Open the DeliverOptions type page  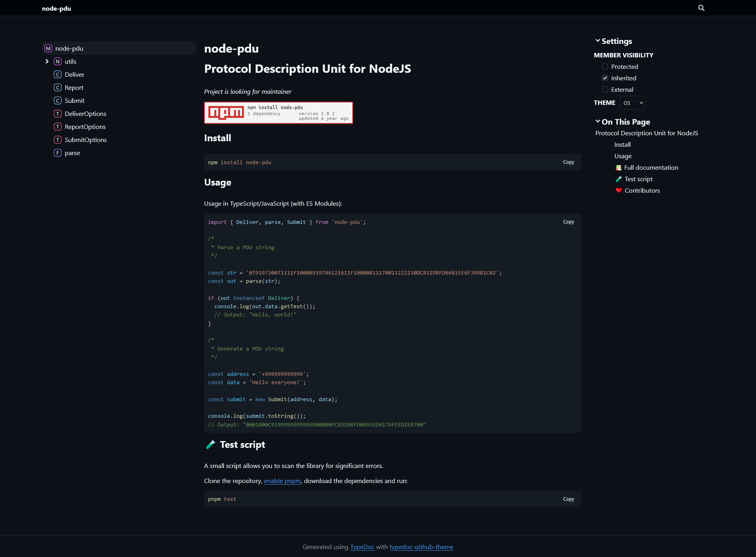point(85,114)
